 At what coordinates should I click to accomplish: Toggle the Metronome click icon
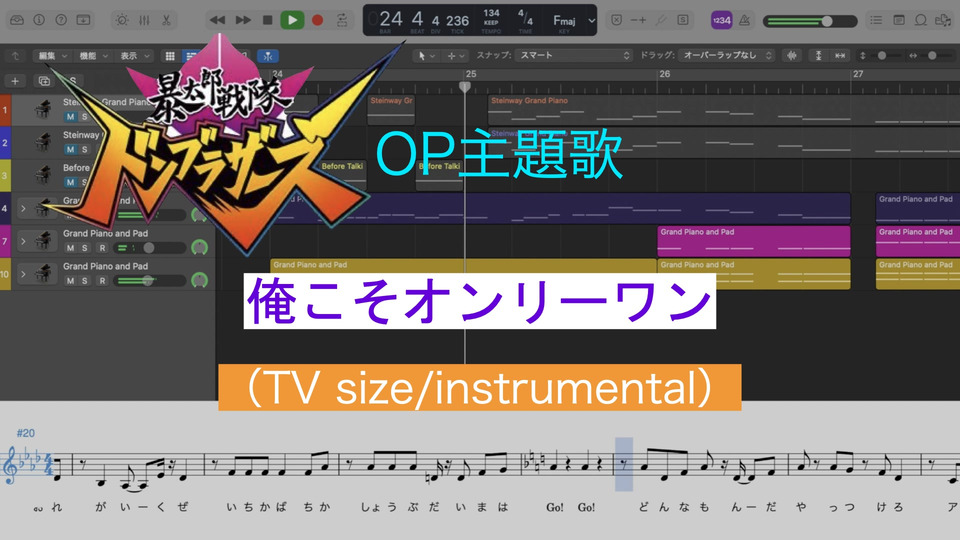tap(744, 20)
